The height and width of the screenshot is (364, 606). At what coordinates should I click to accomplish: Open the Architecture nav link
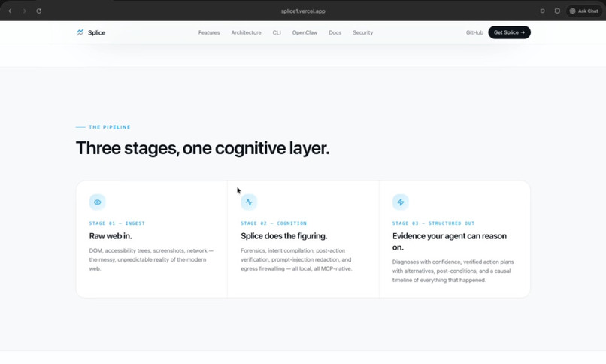[246, 32]
